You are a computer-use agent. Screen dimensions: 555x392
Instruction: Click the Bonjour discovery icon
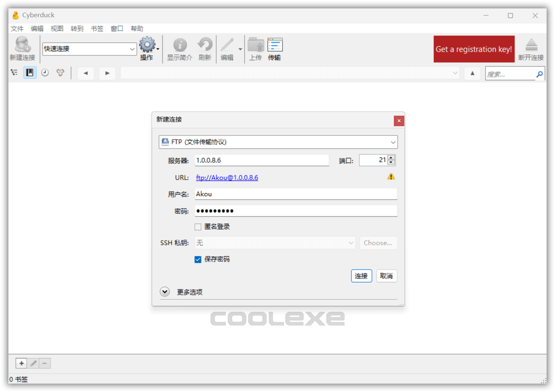[x=60, y=72]
